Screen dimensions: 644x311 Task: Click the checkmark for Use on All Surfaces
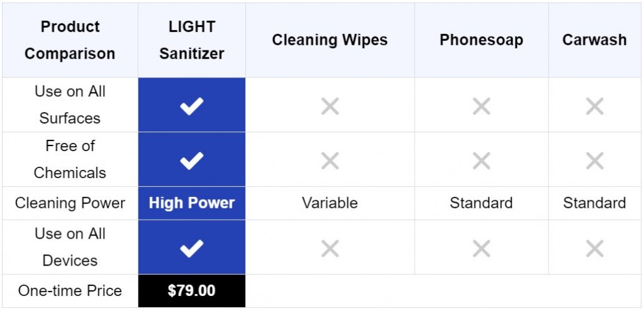[191, 106]
